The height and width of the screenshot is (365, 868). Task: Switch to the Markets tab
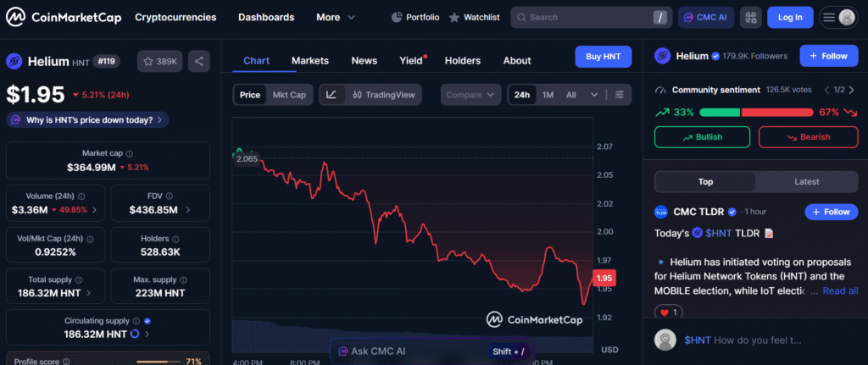click(310, 61)
